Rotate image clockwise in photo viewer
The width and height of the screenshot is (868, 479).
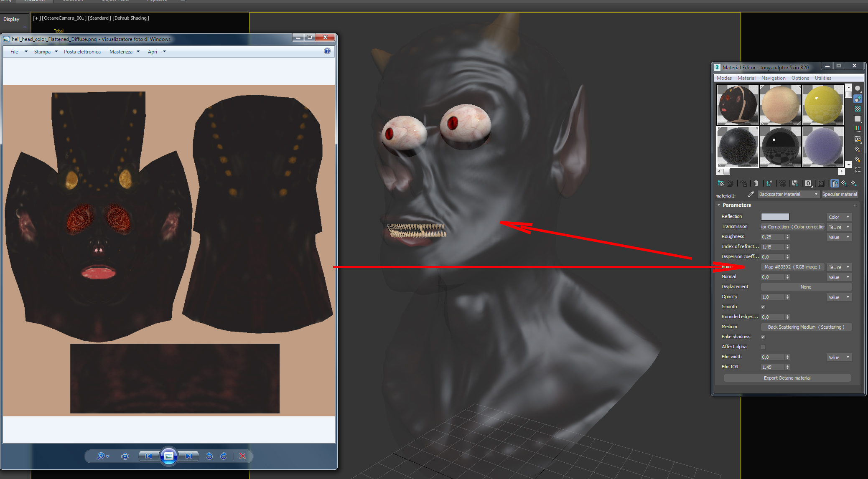224,456
